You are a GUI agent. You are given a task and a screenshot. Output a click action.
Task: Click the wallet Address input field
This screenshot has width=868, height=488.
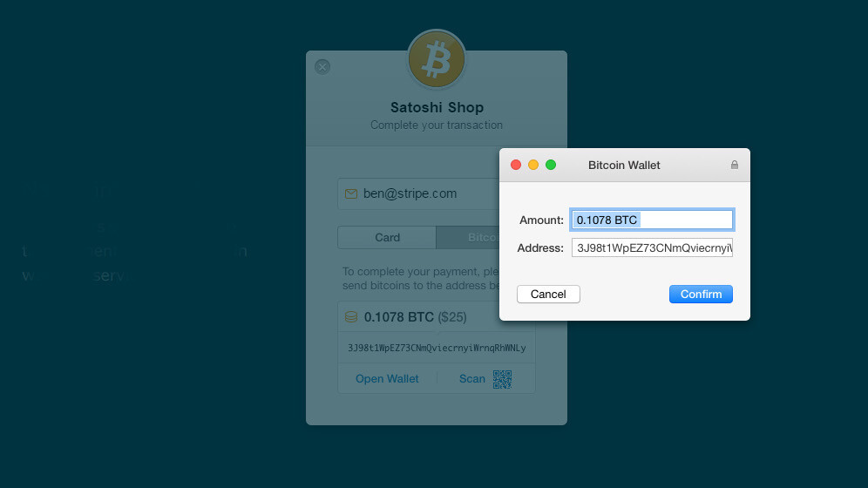tap(652, 247)
